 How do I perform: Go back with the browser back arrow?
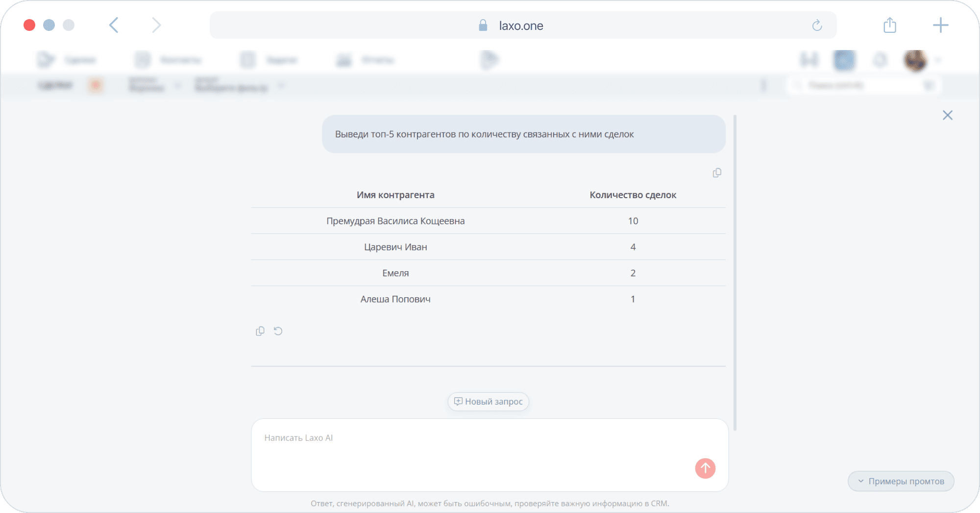click(114, 25)
